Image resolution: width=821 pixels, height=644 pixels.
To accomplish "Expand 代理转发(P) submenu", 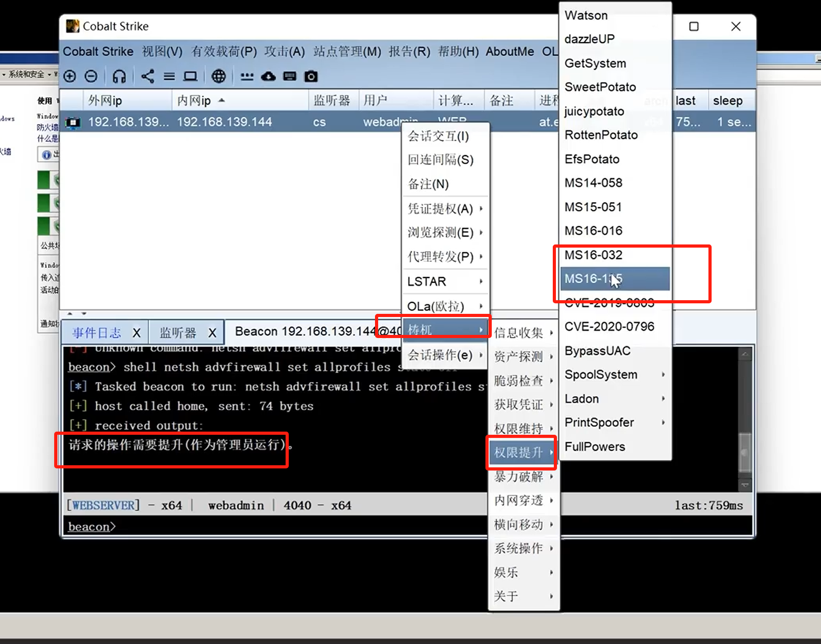I will 445,257.
